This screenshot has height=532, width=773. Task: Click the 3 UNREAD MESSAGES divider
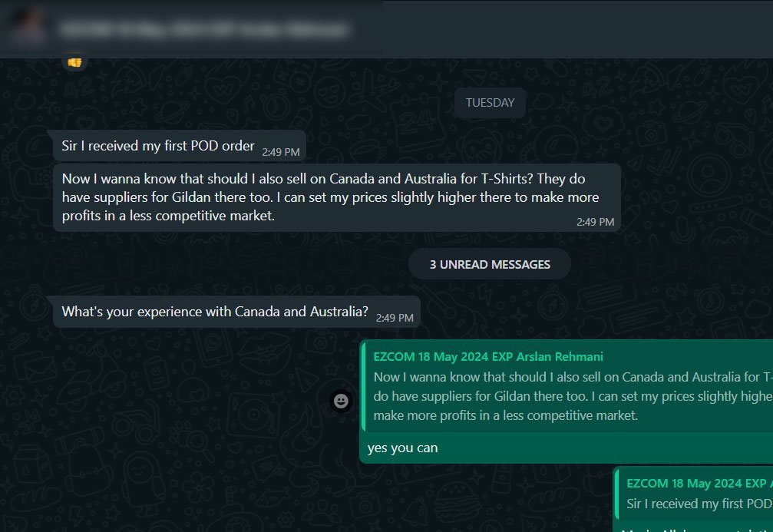tap(490, 264)
